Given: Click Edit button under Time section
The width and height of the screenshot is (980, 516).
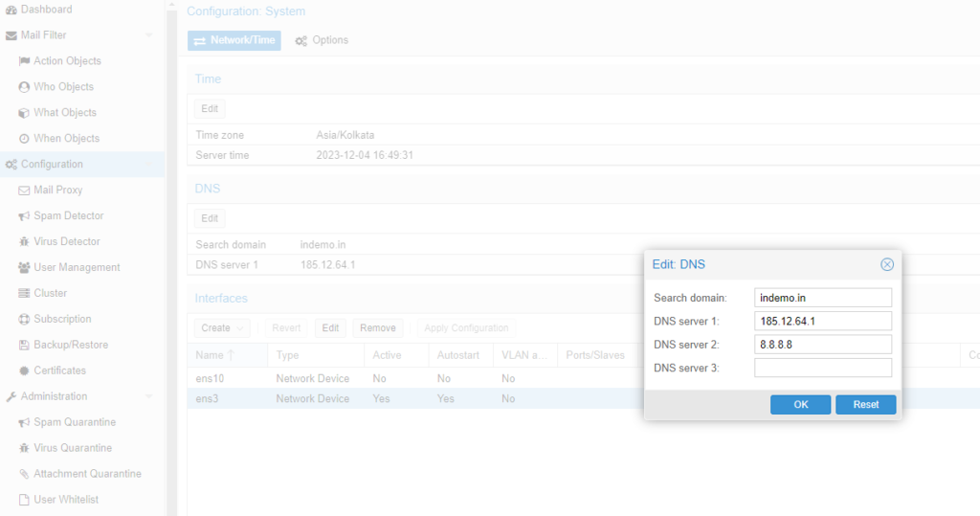Looking at the screenshot, I should pos(210,109).
